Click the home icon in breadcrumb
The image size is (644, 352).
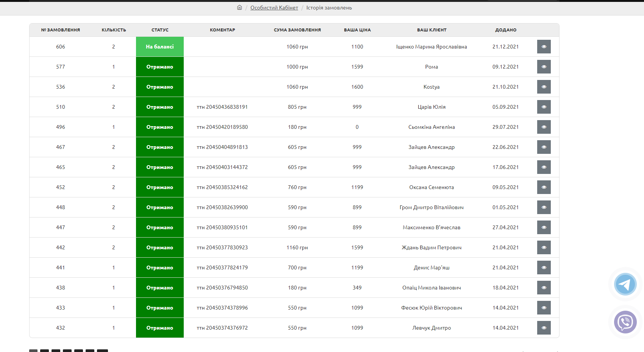(x=239, y=8)
